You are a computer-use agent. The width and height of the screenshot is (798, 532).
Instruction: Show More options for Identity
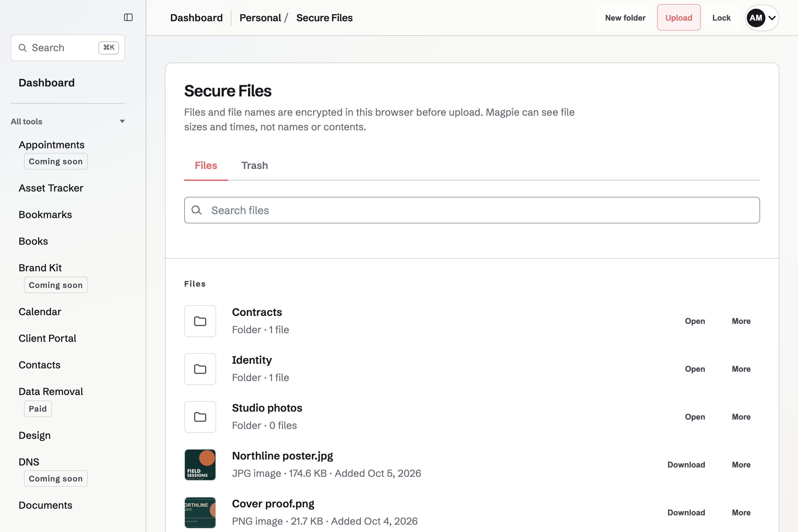741,369
